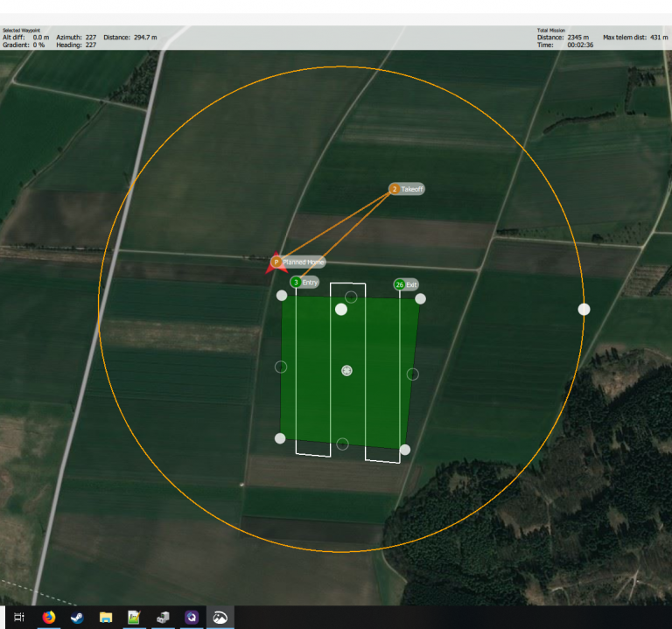
Task: Select the Takeoff waypoint 2 marker
Action: [x=395, y=189]
